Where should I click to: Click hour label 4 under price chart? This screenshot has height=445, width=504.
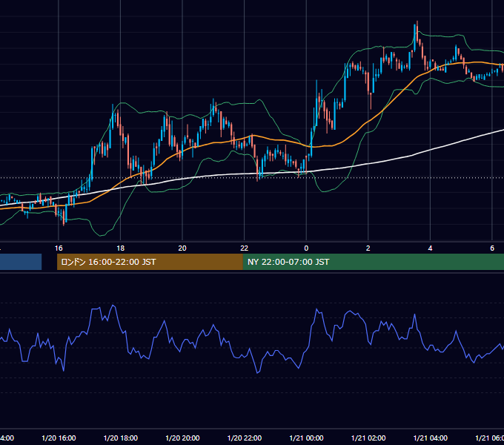pos(430,248)
